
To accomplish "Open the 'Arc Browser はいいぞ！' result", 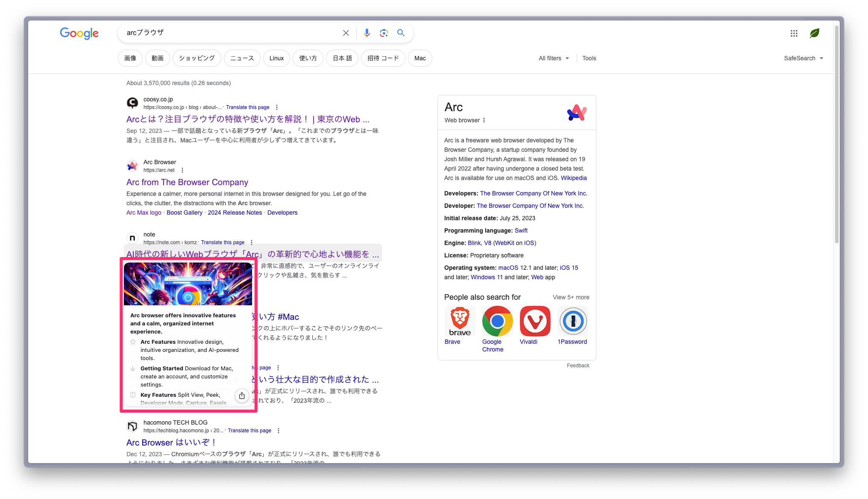I will (171, 443).
